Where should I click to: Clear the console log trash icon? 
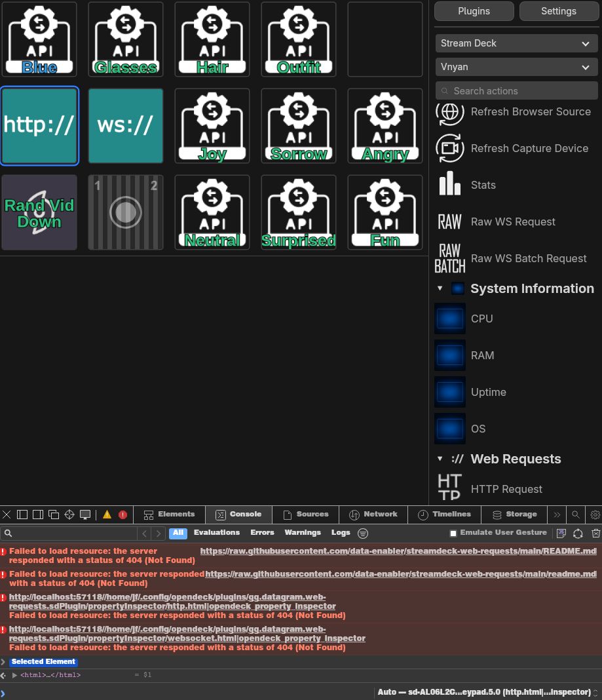595,533
